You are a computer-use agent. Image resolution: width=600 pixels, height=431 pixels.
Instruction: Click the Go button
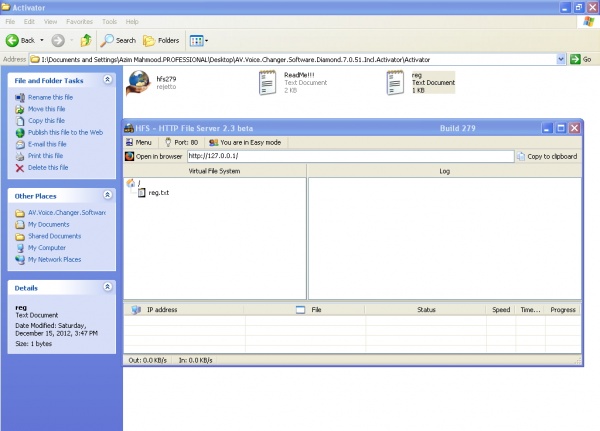point(581,59)
